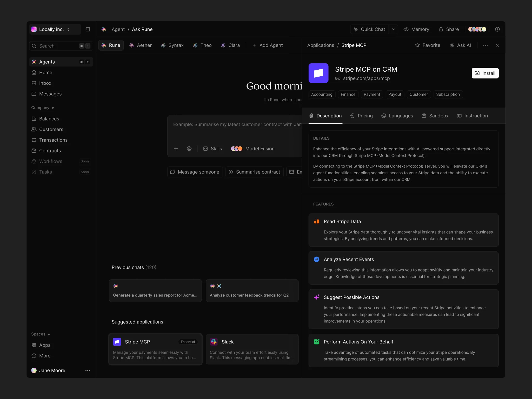This screenshot has width=532, height=399.
Task: Open Inbox in the sidebar
Action: point(61,83)
